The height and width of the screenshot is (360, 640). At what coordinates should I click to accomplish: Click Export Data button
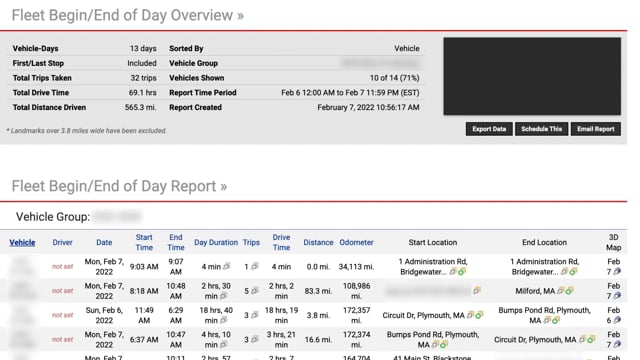(x=489, y=129)
